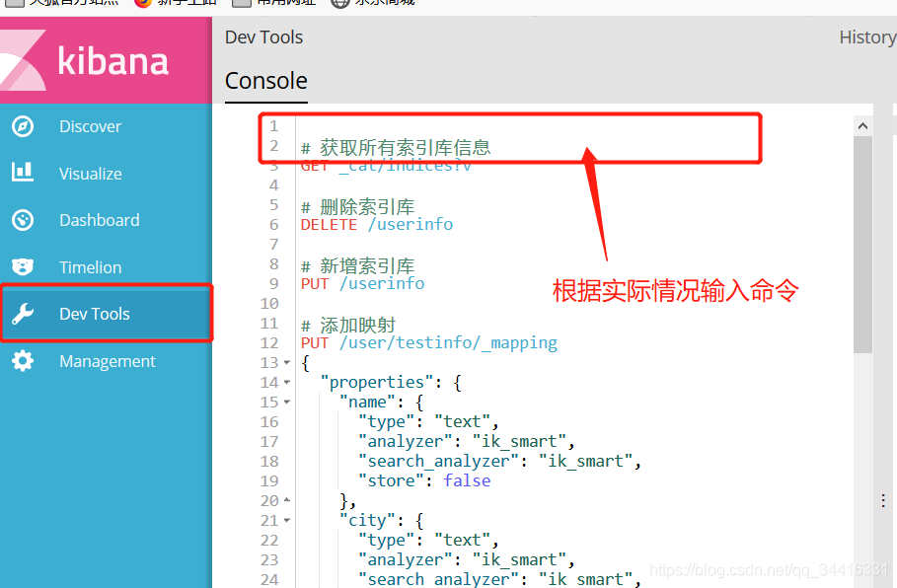Click the comment 删除索引库
The width and height of the screenshot is (897, 588).
point(357,206)
